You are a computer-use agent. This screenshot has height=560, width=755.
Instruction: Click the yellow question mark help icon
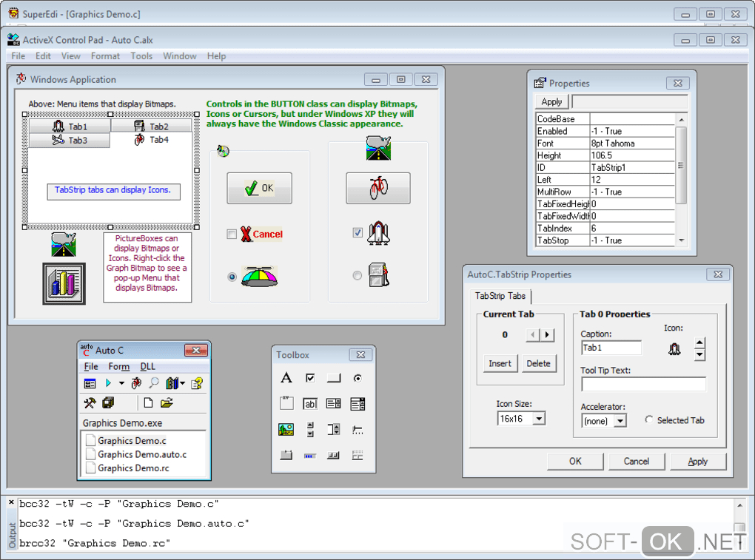197,383
